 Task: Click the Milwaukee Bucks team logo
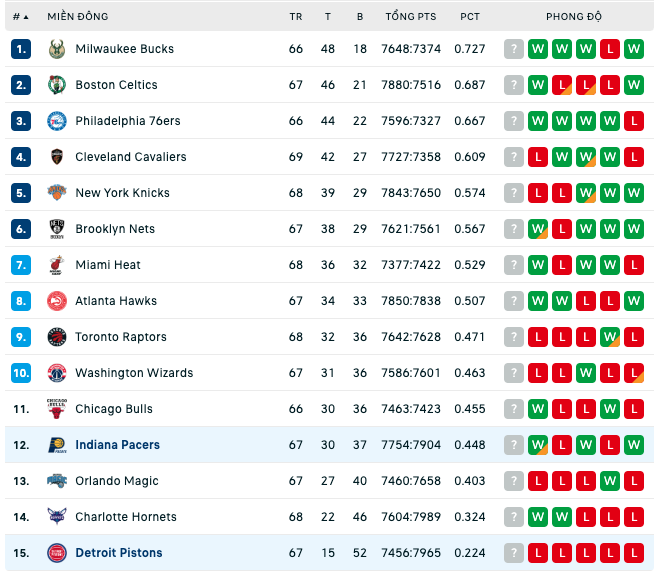[57, 49]
